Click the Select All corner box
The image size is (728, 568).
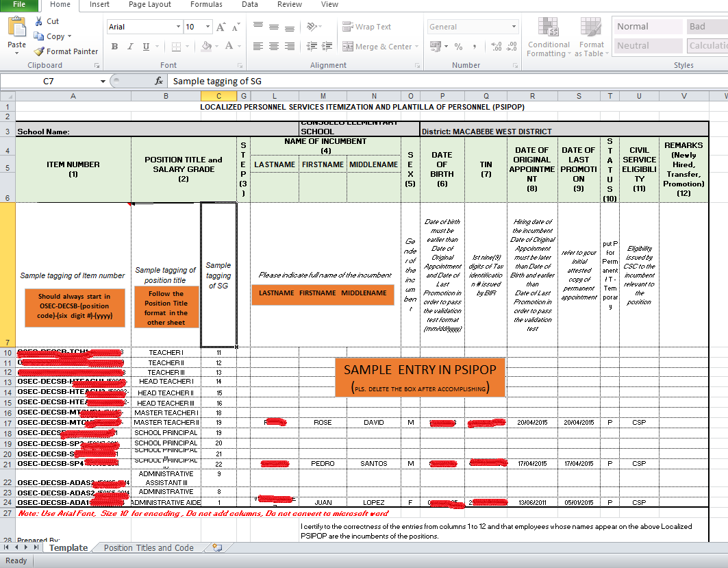[x=8, y=96]
